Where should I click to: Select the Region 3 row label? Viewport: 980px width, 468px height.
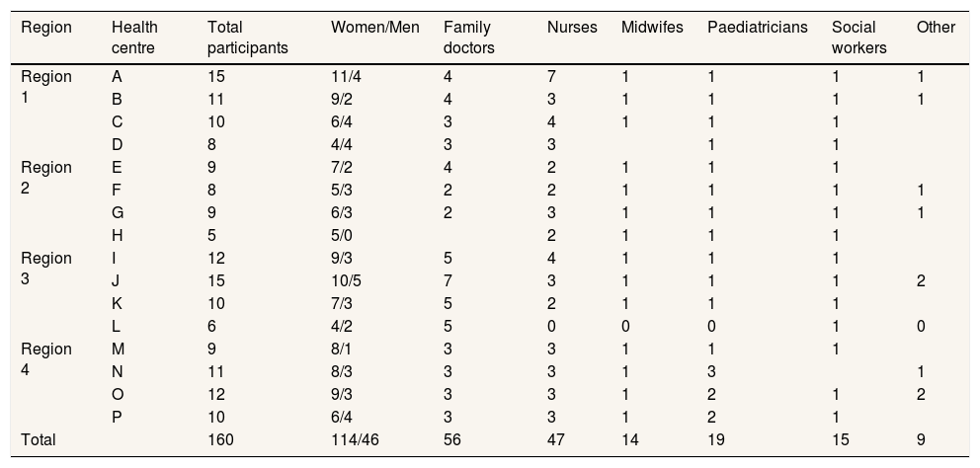[x=46, y=268]
